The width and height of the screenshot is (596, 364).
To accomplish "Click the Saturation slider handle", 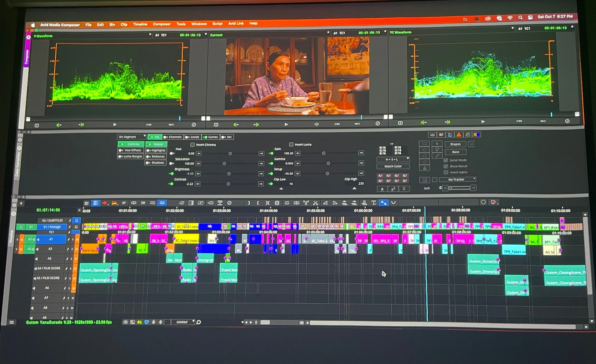I will [224, 164].
